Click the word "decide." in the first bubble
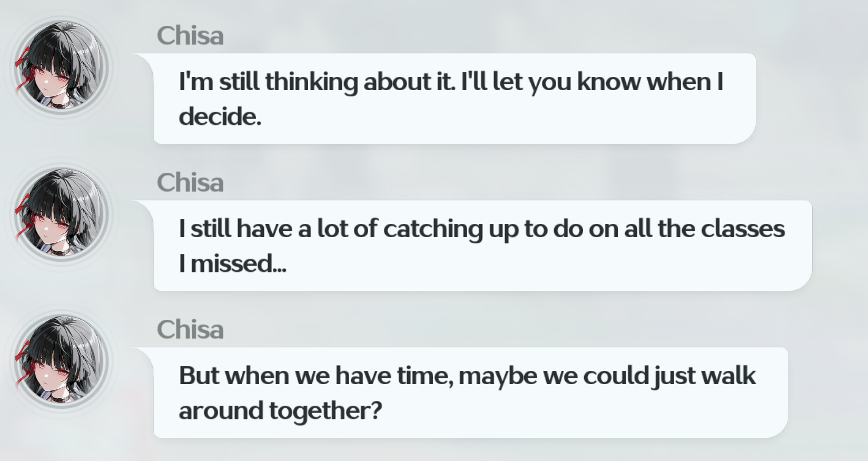Screen dimensions: 868x461 [220, 116]
